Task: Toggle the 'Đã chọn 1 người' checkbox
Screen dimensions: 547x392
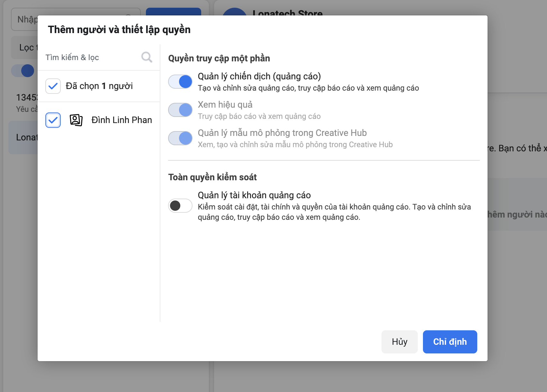Action: [x=53, y=86]
